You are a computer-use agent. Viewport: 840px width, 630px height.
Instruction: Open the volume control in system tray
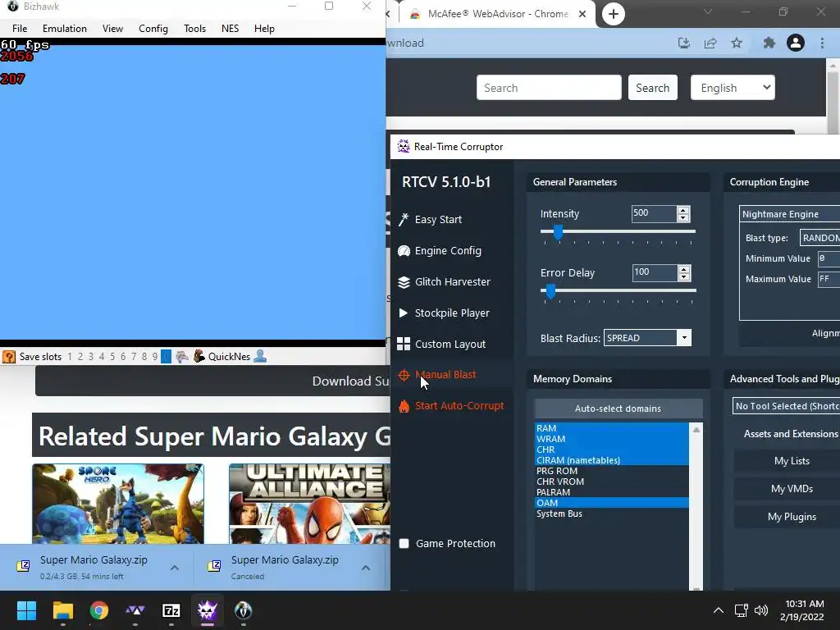click(760, 610)
